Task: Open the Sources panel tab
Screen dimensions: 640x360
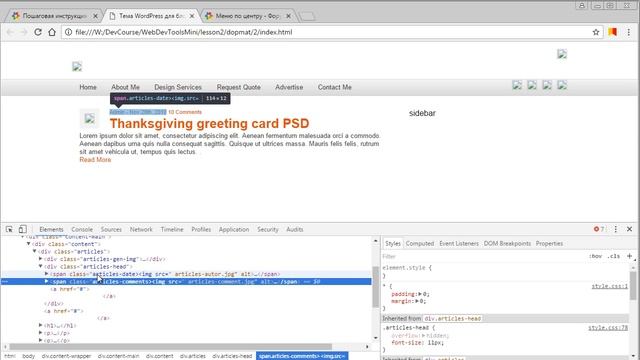Action: tap(111, 229)
